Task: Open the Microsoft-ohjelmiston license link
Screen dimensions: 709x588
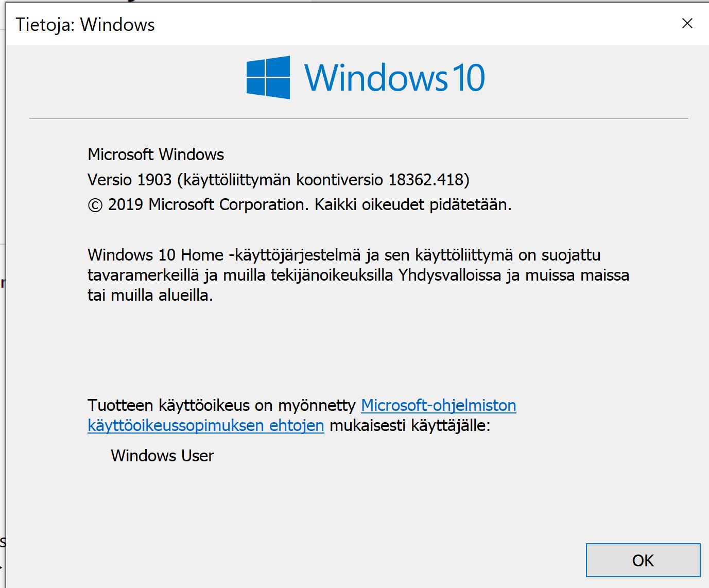Action: [438, 405]
